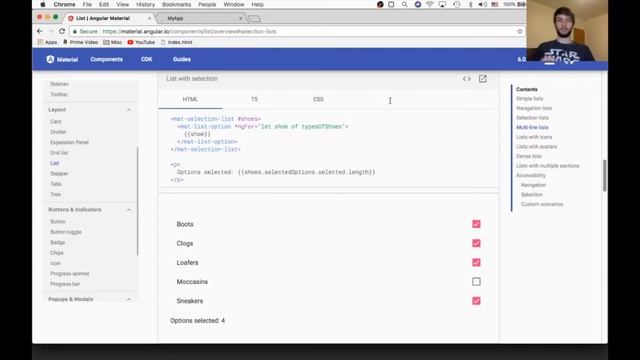Collapse the Layout section chevron
This screenshot has height=360, width=640.
129,110
